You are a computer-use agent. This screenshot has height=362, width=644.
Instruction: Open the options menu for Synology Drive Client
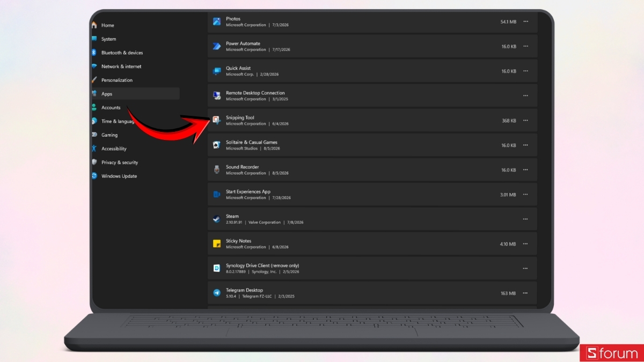pos(525,268)
